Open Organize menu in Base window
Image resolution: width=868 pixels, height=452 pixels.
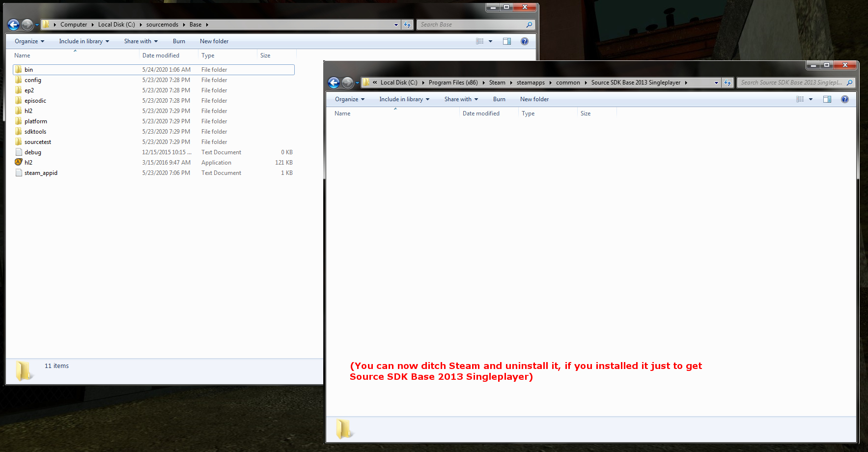pyautogui.click(x=29, y=41)
